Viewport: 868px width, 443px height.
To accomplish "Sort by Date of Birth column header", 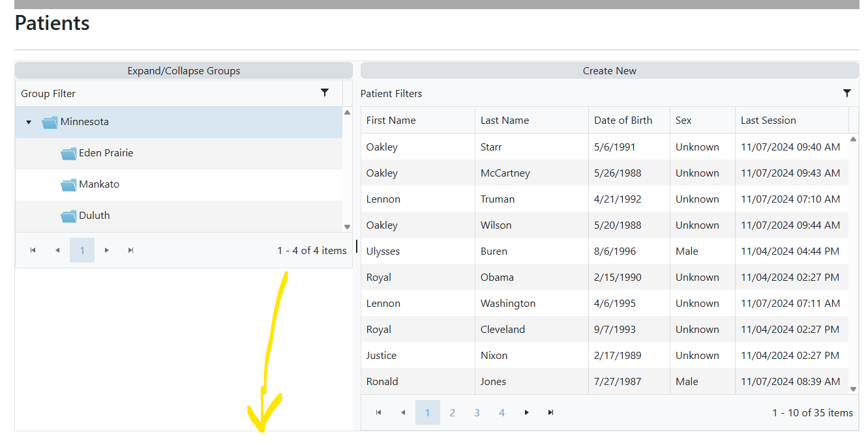I will pos(623,121).
